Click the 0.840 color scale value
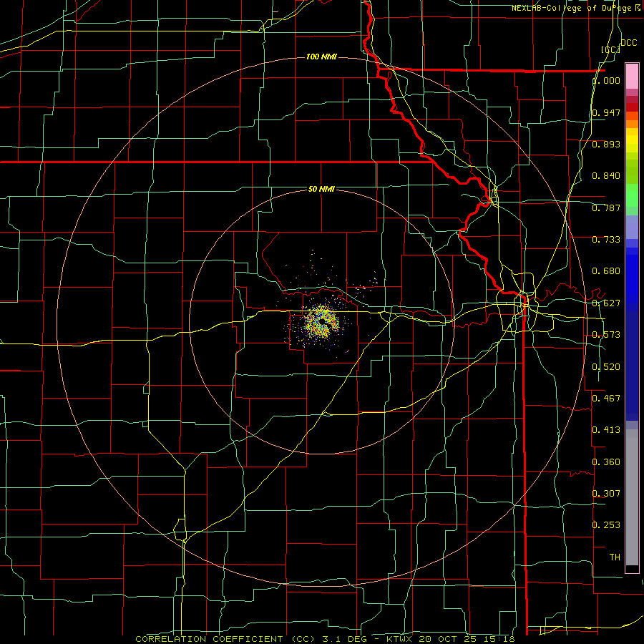 606,176
